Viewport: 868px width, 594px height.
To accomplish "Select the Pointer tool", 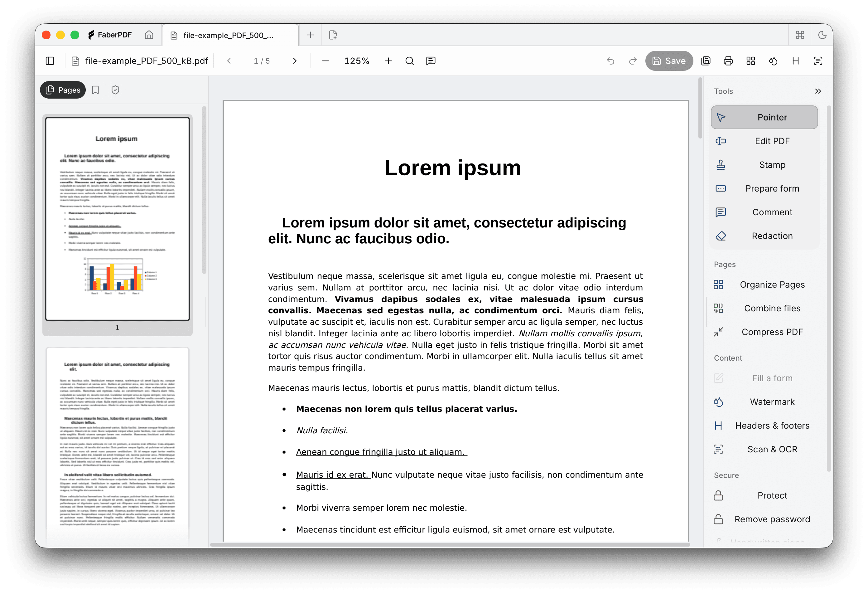I will [764, 117].
